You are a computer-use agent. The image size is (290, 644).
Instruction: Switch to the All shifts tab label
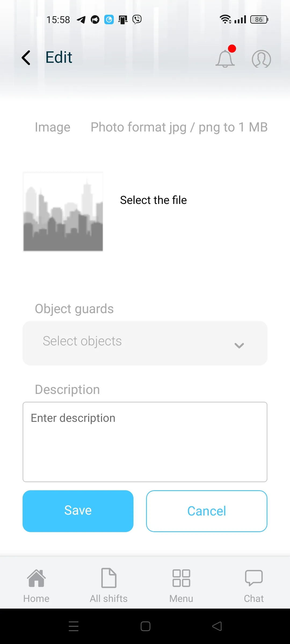(109, 599)
